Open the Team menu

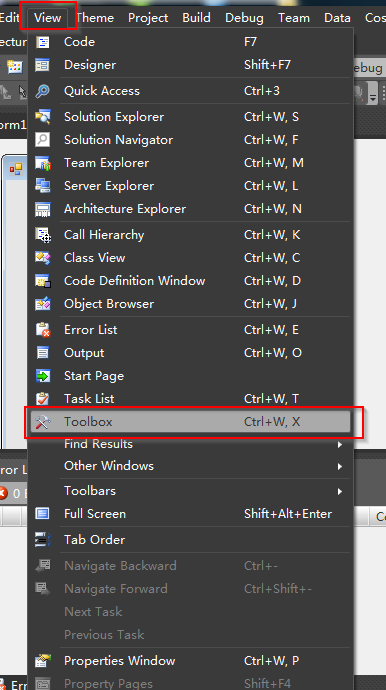(294, 18)
